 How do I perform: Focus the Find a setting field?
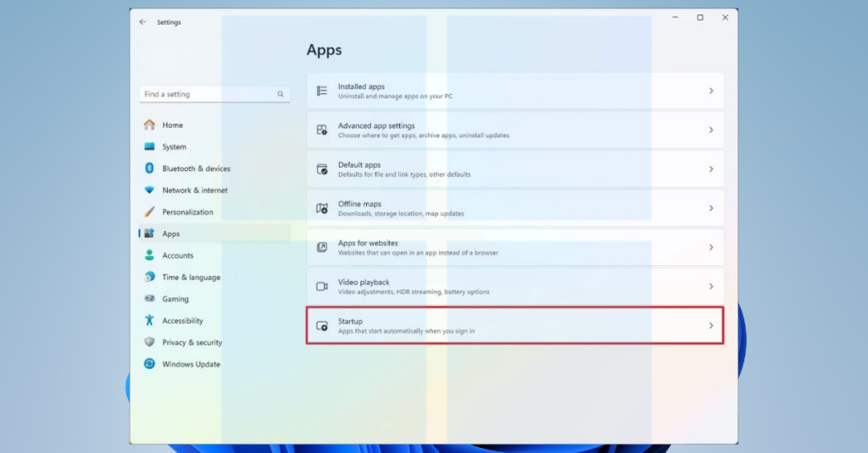214,94
